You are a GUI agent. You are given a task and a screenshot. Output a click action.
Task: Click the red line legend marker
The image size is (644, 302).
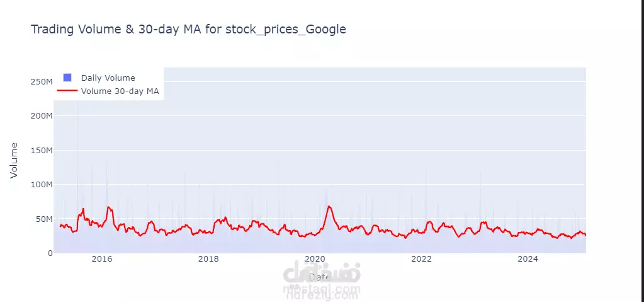(x=67, y=91)
